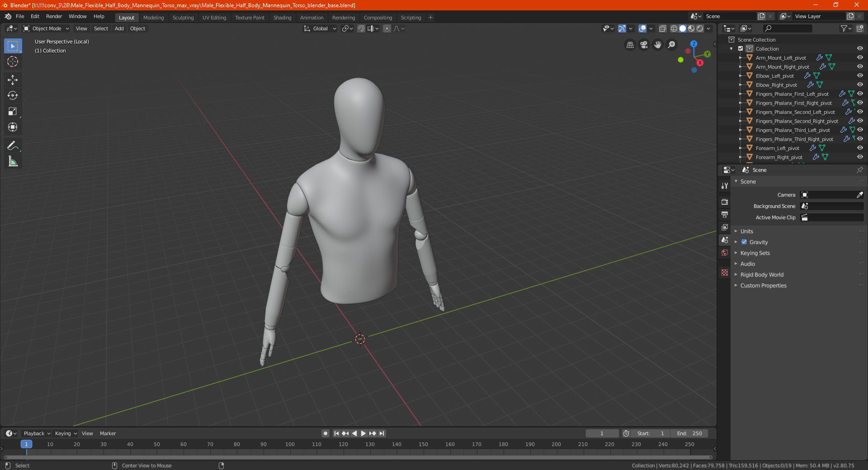Hide Elbow_Right_pivot with eye icon

coord(860,85)
